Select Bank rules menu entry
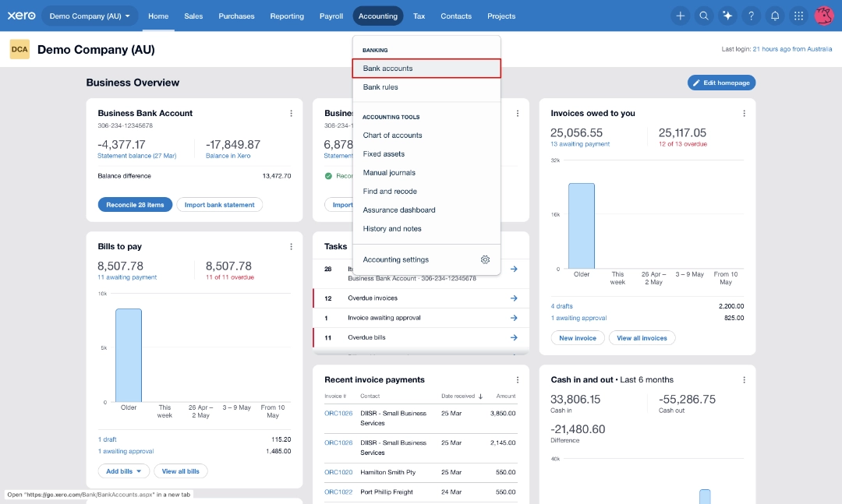 426,87
